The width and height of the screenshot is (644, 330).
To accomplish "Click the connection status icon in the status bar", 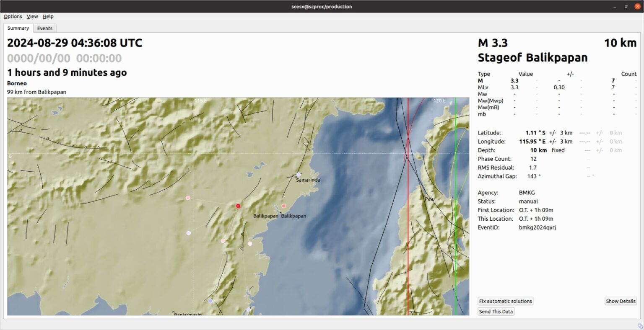I will (x=640, y=326).
